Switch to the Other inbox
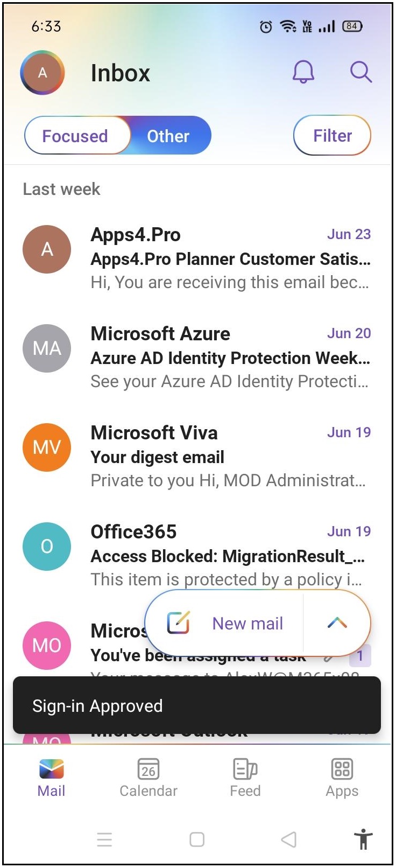This screenshot has width=396, height=868. point(168,136)
